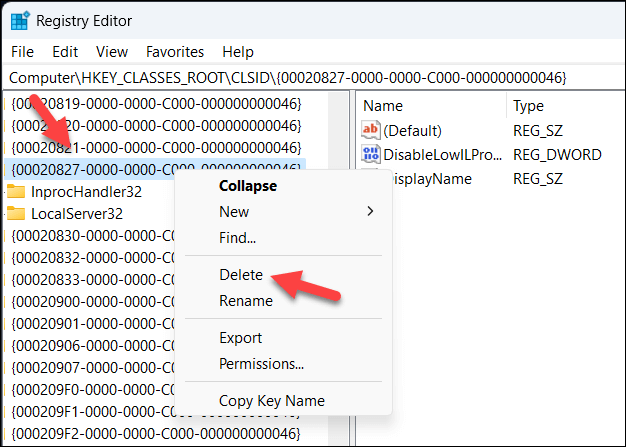This screenshot has height=447, width=626.
Task: Choose Copy Key Name in the context menu
Action: pos(272,401)
